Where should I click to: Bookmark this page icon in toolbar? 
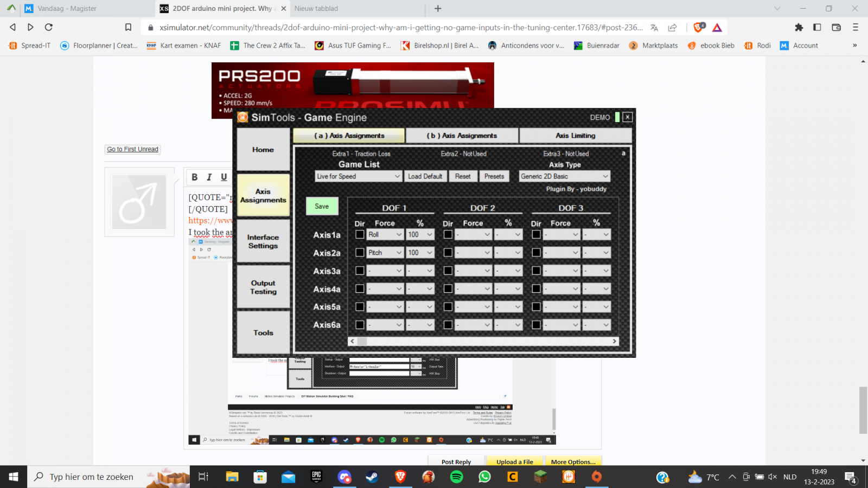coord(128,27)
